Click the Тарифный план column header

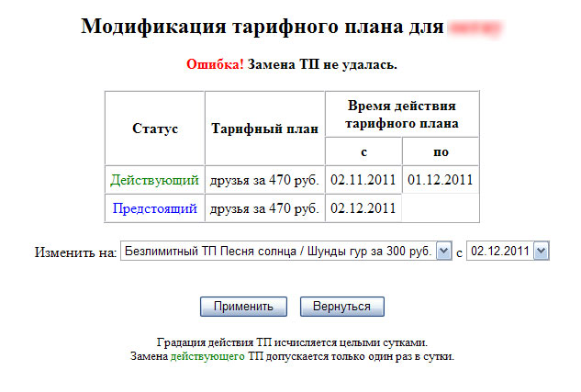[264, 129]
